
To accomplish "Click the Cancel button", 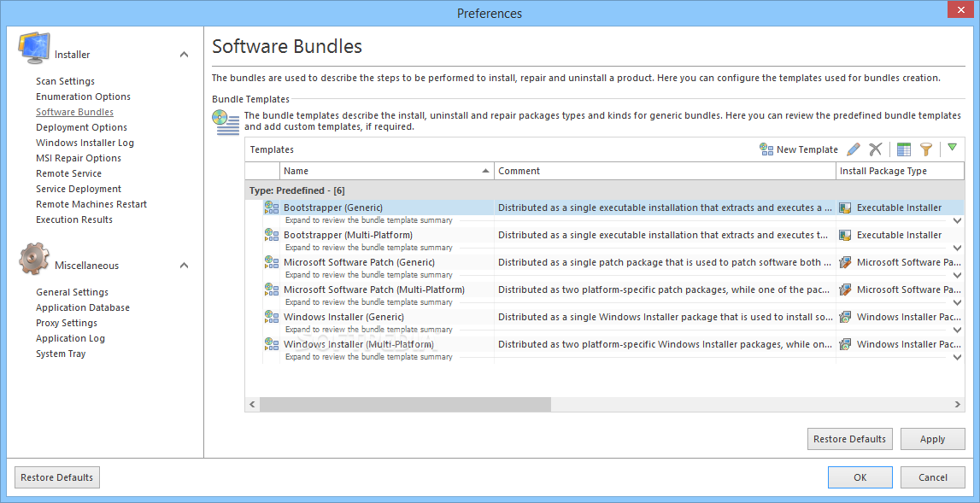I will coord(932,477).
